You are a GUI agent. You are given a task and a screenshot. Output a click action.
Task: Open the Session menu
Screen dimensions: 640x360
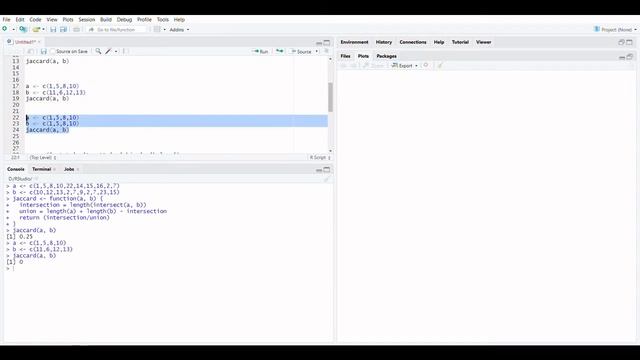pos(87,19)
